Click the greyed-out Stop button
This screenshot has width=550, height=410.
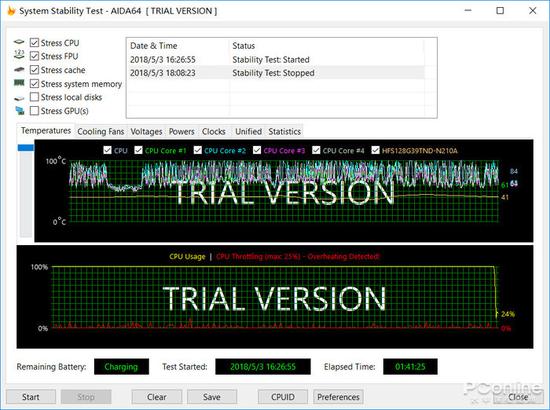click(86, 397)
